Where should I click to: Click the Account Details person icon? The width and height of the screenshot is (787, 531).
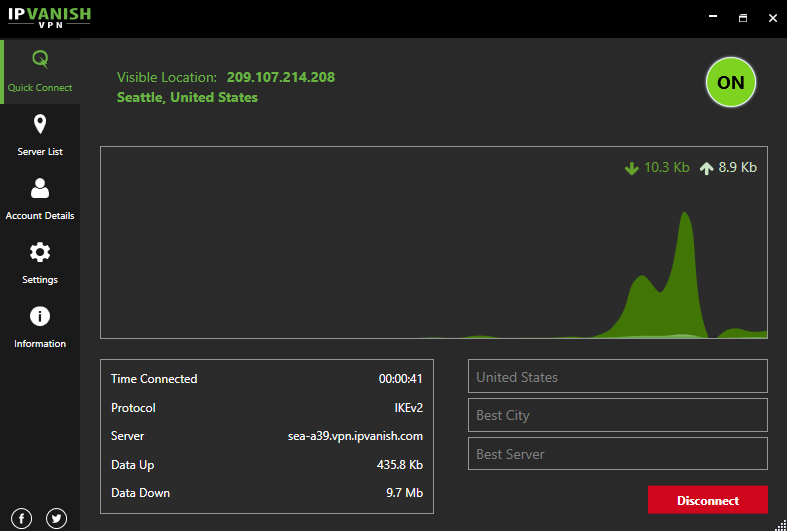coord(40,188)
